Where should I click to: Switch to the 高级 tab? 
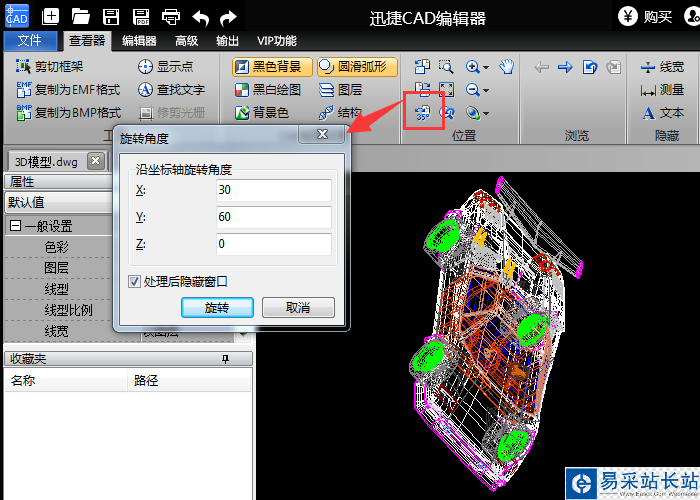(186, 41)
